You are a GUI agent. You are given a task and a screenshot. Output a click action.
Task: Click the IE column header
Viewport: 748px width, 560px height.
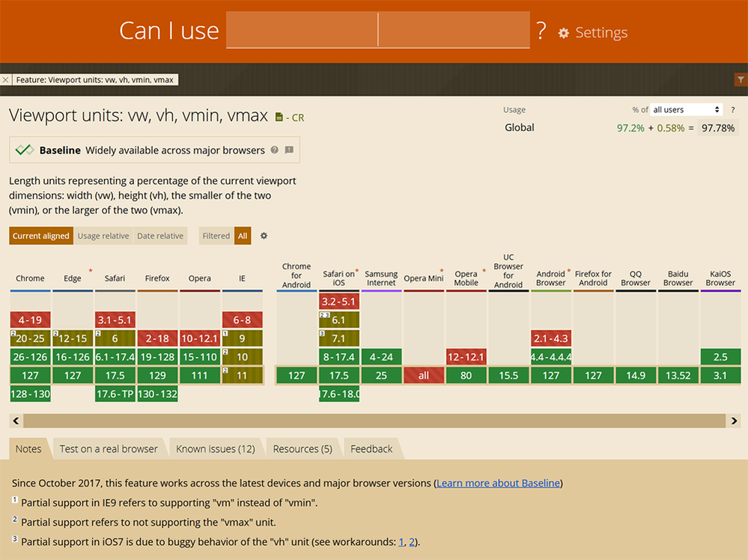[242, 278]
